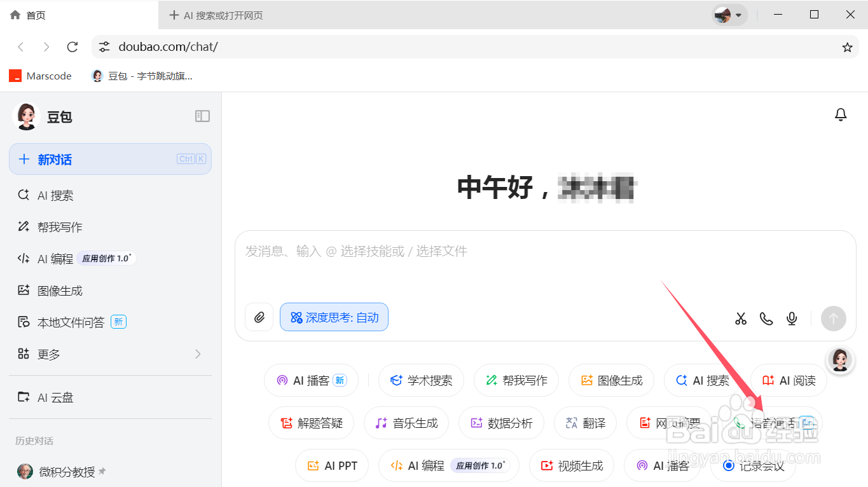Screen dimensions: 868x487
Task: Select the AI PPT skill chip
Action: [332, 465]
